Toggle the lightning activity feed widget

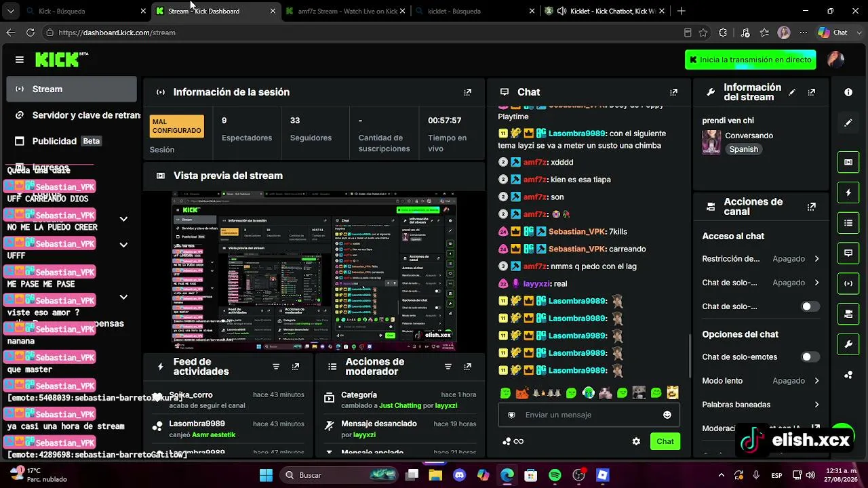[848, 192]
